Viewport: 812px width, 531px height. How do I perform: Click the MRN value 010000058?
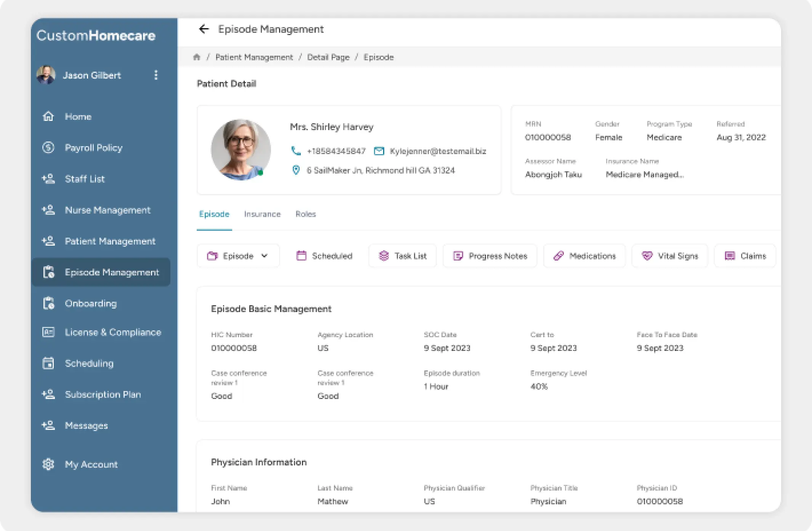(x=548, y=137)
